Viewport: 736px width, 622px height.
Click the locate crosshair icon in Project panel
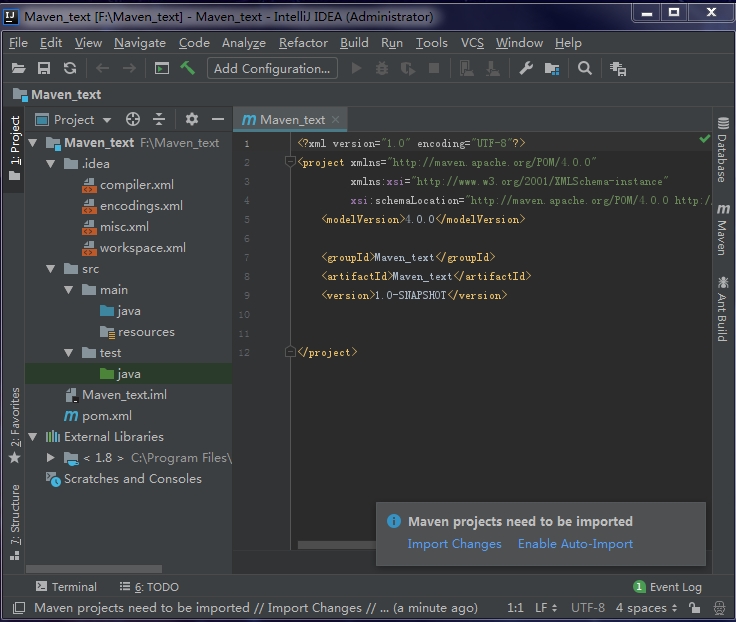click(x=133, y=119)
